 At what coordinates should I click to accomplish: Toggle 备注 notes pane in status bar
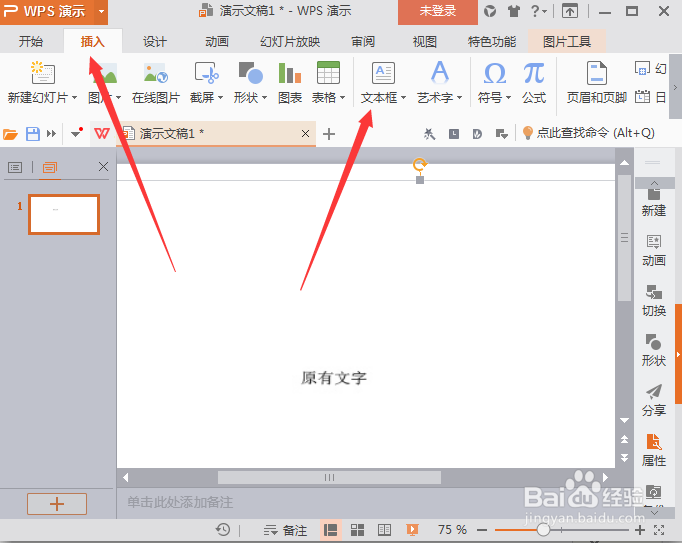[x=285, y=530]
